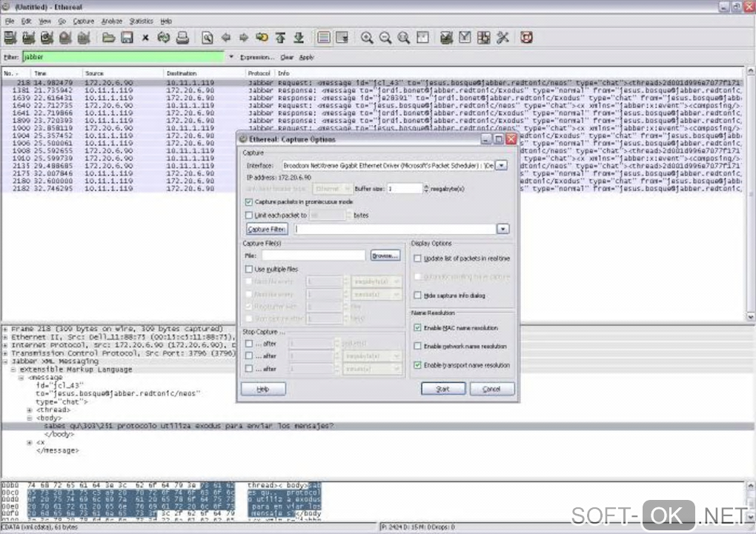The width and height of the screenshot is (756, 534).
Task: Click the stop capture toolbar icon
Action: pos(65,38)
